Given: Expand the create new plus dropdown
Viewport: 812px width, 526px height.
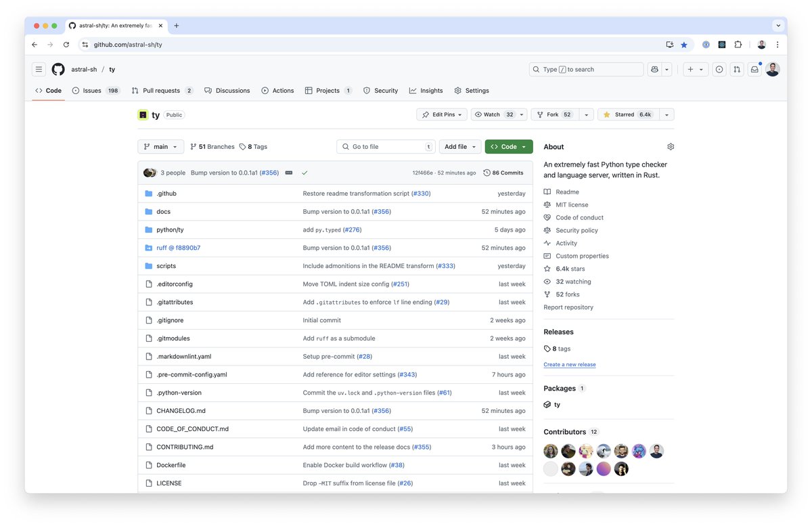Looking at the screenshot, I should point(696,69).
